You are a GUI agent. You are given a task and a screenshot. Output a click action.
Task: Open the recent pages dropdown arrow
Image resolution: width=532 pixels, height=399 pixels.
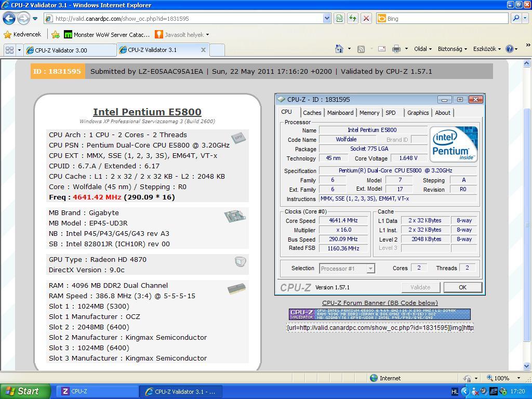35,19
